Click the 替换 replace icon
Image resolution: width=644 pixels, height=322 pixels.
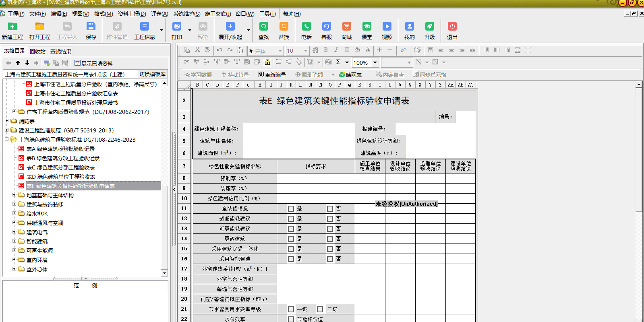click(x=284, y=27)
